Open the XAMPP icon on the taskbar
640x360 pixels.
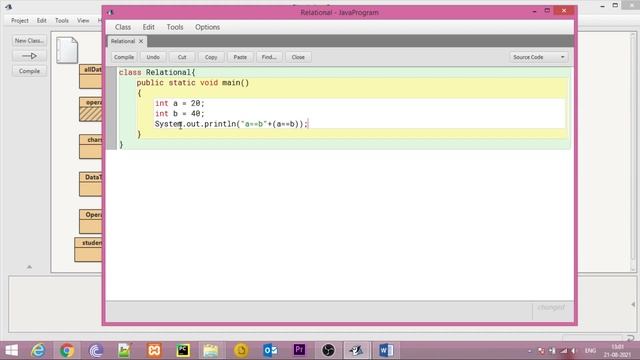click(x=154, y=350)
